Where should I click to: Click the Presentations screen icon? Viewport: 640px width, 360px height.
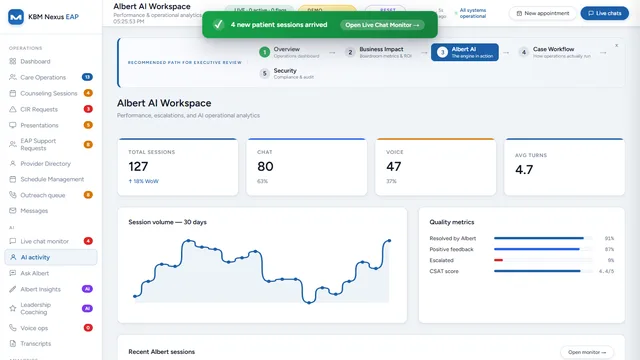click(x=13, y=125)
